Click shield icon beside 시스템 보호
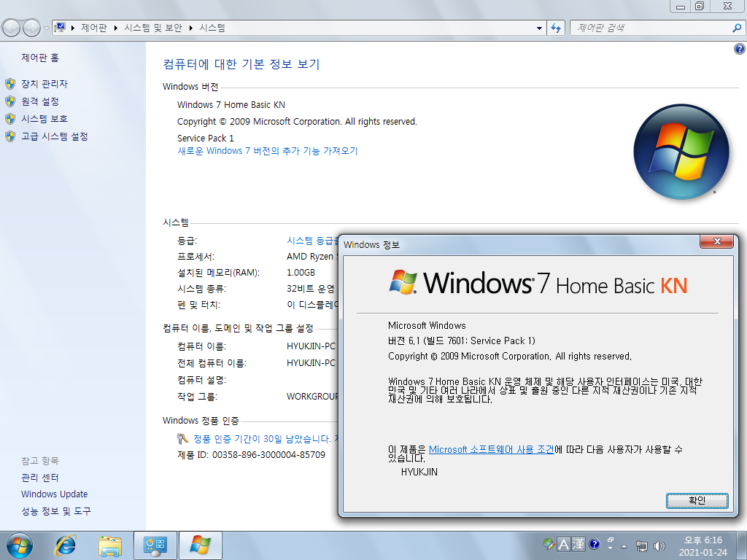 10,119
